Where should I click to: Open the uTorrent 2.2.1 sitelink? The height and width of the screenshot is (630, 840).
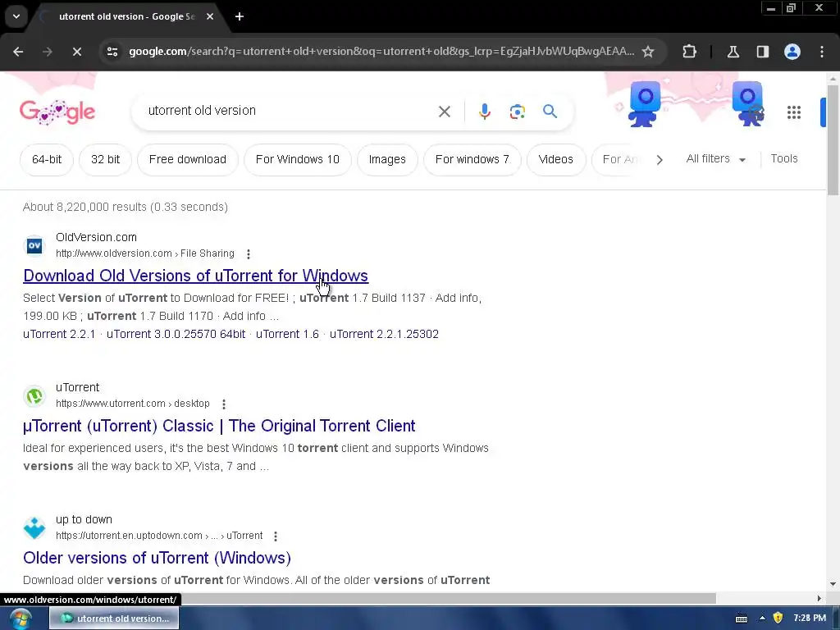59,334
